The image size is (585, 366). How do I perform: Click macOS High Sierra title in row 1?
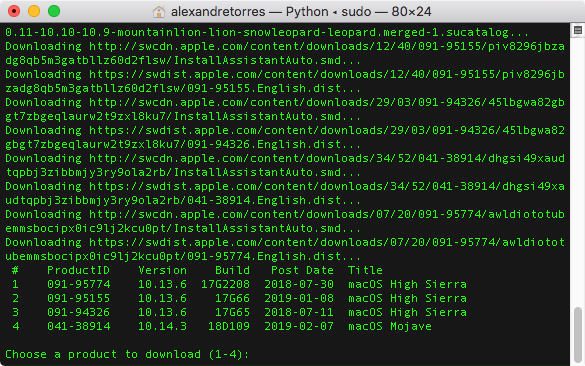pyautogui.click(x=407, y=284)
